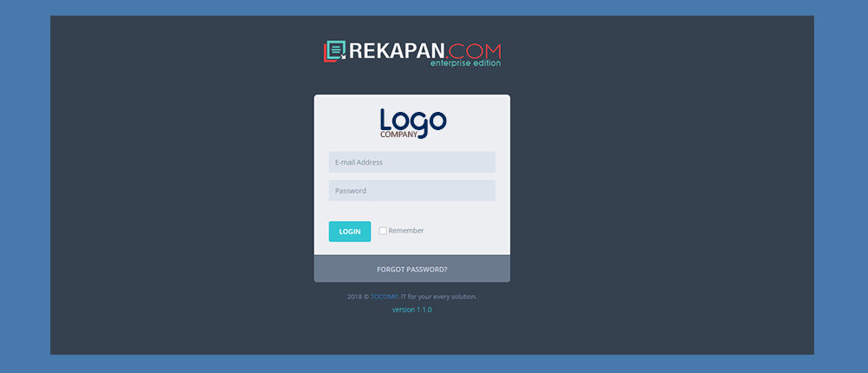Click the Rekapan document icon in header

(334, 51)
